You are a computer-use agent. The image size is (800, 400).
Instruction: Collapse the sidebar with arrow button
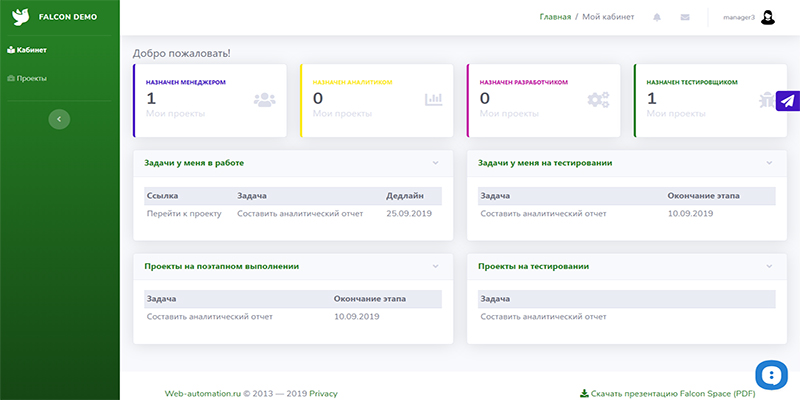coord(59,118)
